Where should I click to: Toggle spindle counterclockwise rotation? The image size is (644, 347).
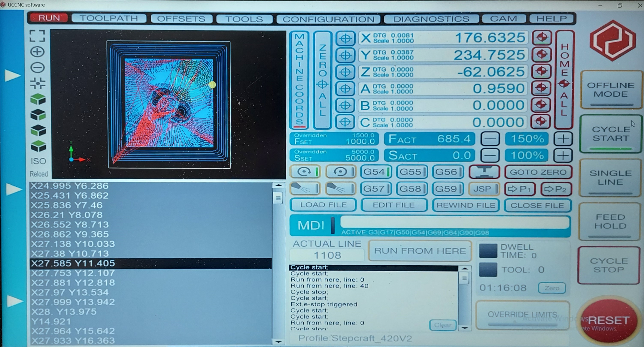(341, 172)
